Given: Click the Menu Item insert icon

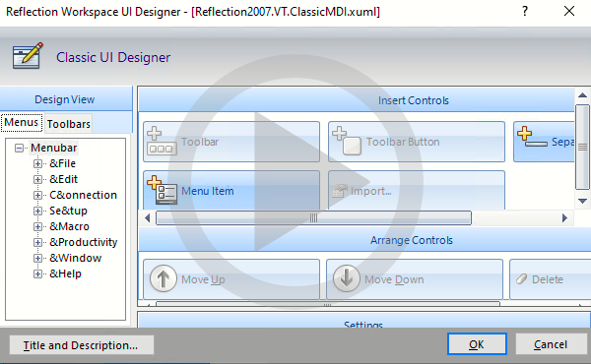Looking at the screenshot, I should tap(162, 190).
